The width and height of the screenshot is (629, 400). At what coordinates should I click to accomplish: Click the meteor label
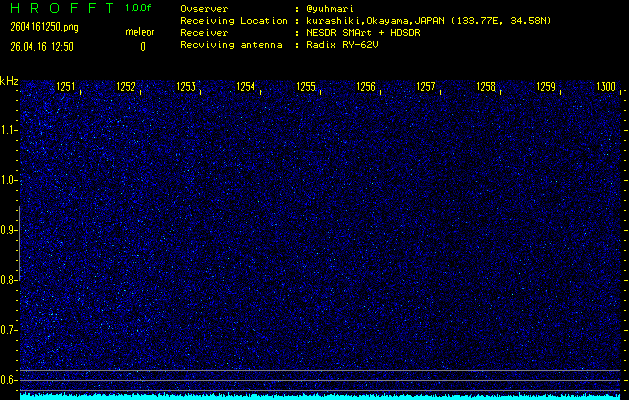(140, 32)
